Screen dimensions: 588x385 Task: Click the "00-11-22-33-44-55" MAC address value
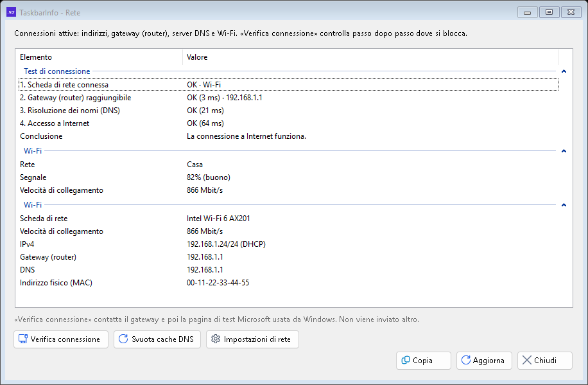click(x=218, y=283)
